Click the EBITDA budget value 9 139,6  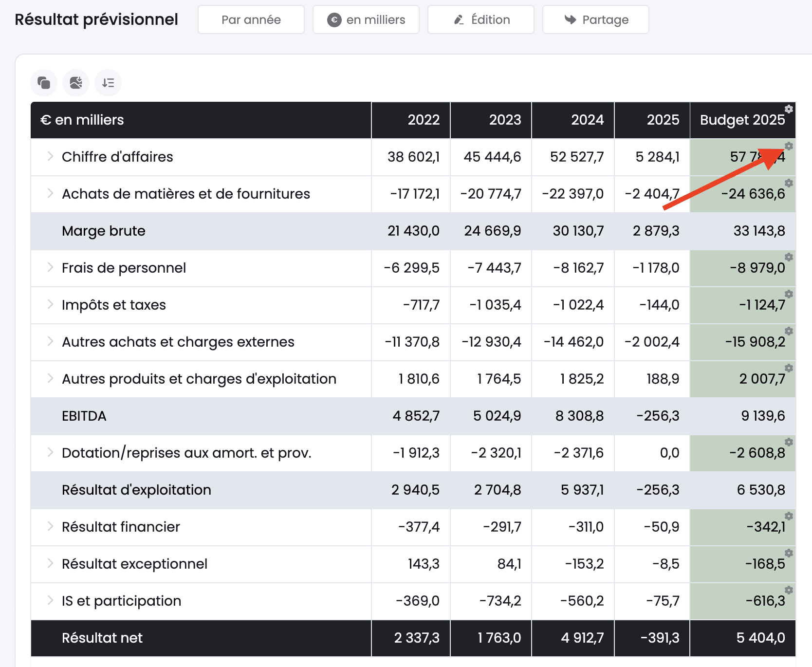[763, 416]
